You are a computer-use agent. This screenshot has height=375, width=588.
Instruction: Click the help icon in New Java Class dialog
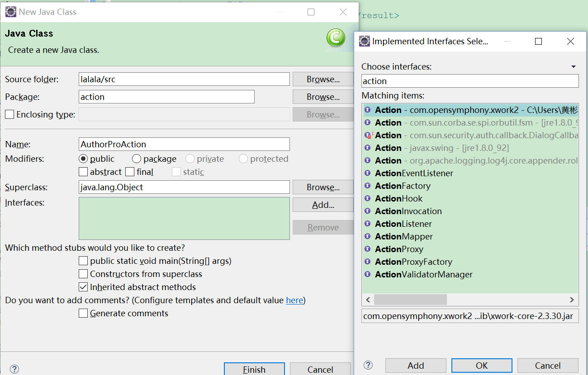(x=14, y=369)
